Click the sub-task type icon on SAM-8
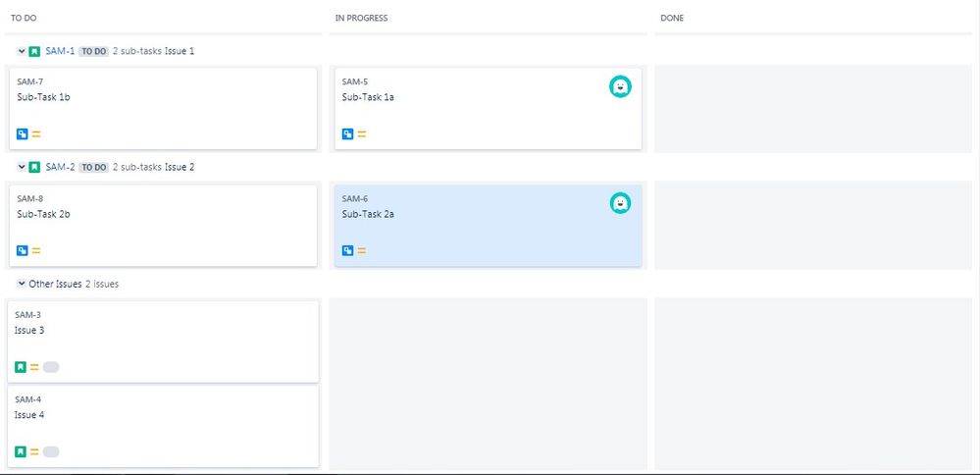980x475 pixels. click(x=23, y=250)
